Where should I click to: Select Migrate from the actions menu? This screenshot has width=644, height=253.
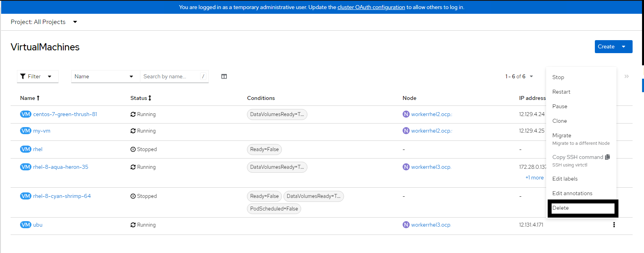(x=562, y=135)
